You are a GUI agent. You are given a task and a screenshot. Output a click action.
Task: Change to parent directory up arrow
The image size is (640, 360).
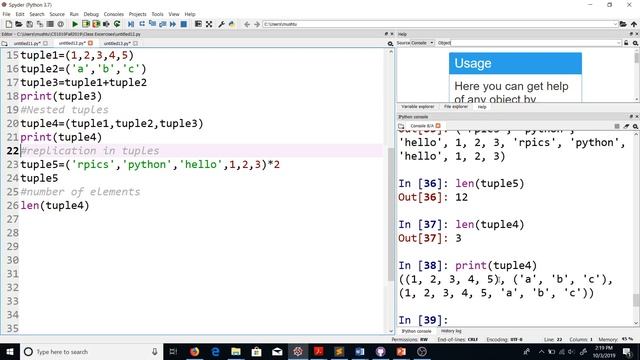633,24
